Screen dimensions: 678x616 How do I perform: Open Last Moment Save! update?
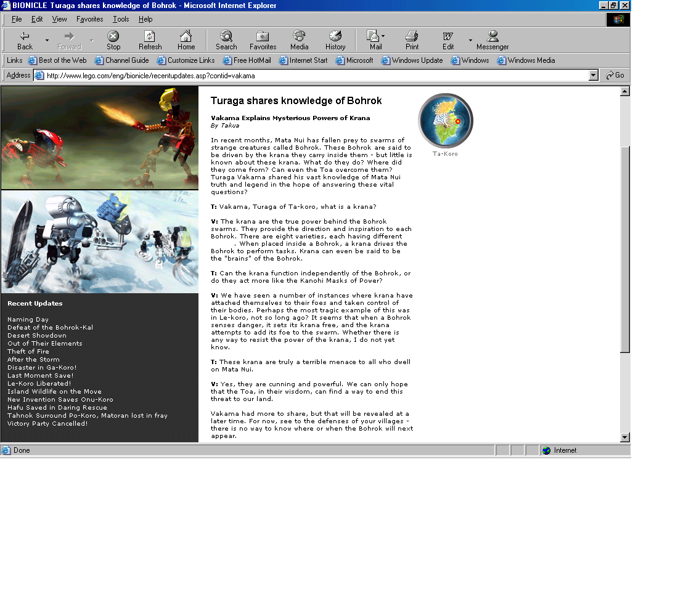(40, 375)
